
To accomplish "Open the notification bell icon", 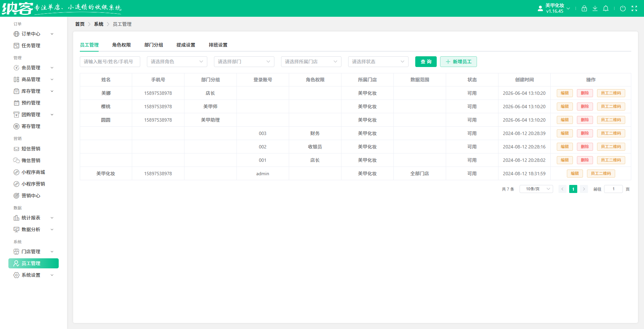I will click(x=605, y=8).
